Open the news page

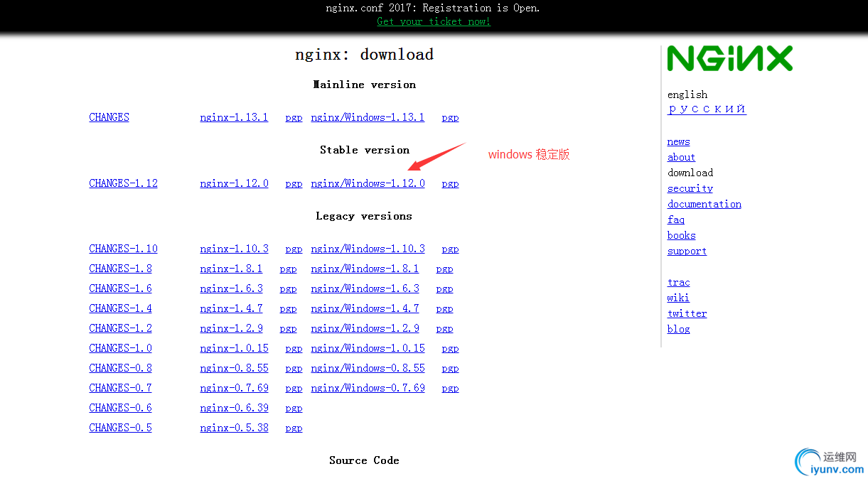[678, 142]
